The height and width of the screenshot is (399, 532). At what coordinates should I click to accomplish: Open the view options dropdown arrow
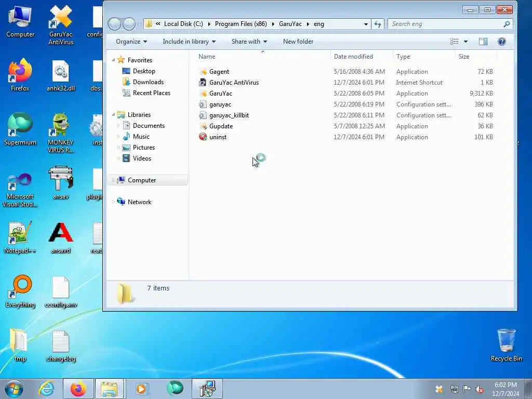pos(465,42)
